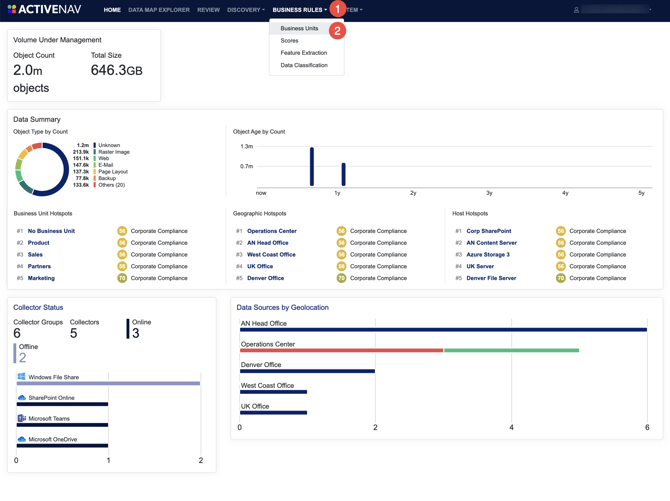Screen dimensions: 670x501
Task: Go to the Home menu
Action: 112,10
